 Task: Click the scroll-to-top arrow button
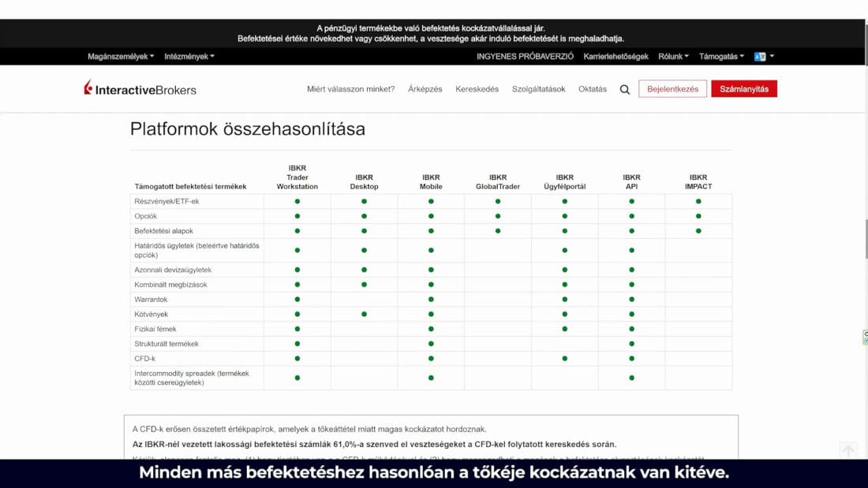point(847,451)
